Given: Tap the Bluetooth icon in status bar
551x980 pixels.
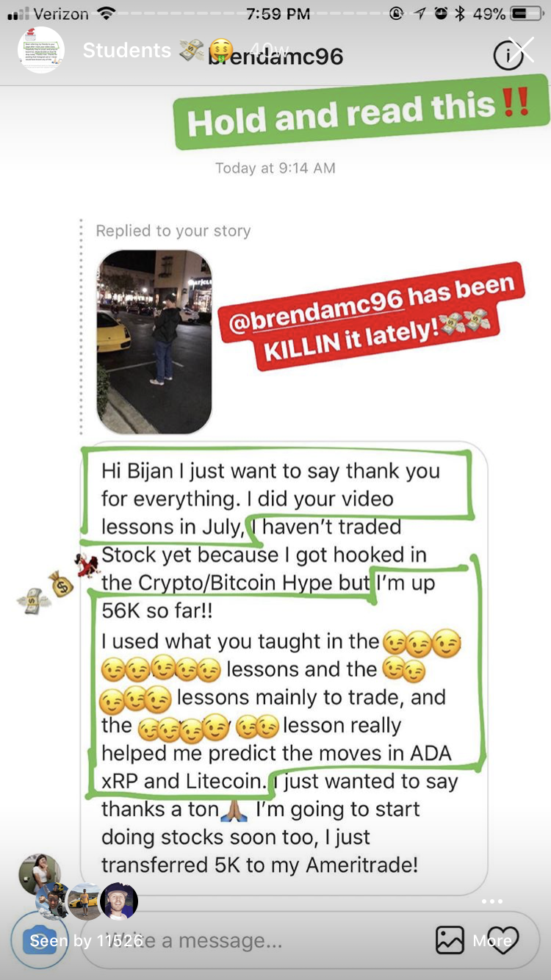Looking at the screenshot, I should (x=461, y=13).
